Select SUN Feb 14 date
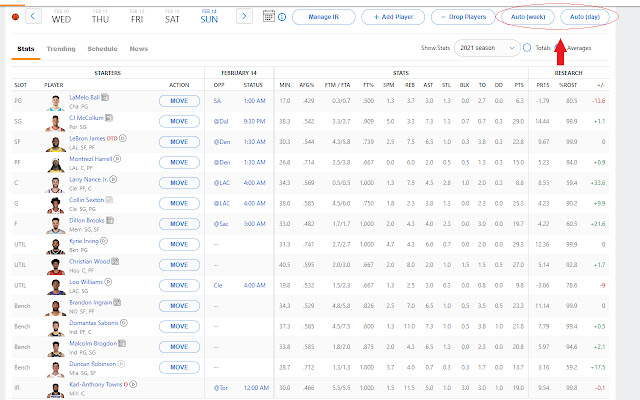 (209, 16)
